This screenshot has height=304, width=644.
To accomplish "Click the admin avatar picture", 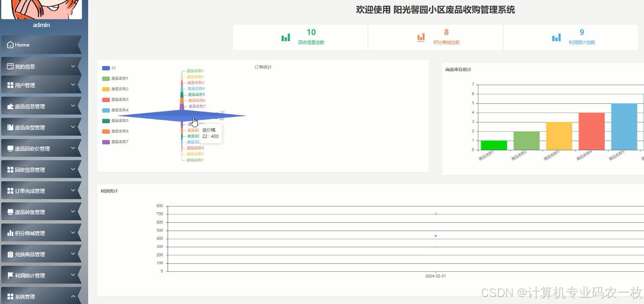I will [x=41, y=9].
